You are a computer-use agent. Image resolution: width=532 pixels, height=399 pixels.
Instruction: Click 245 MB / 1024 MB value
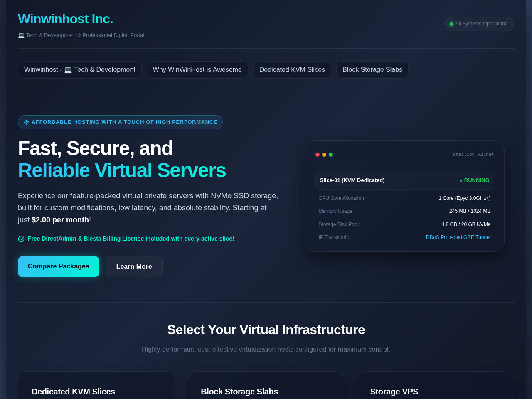470,211
